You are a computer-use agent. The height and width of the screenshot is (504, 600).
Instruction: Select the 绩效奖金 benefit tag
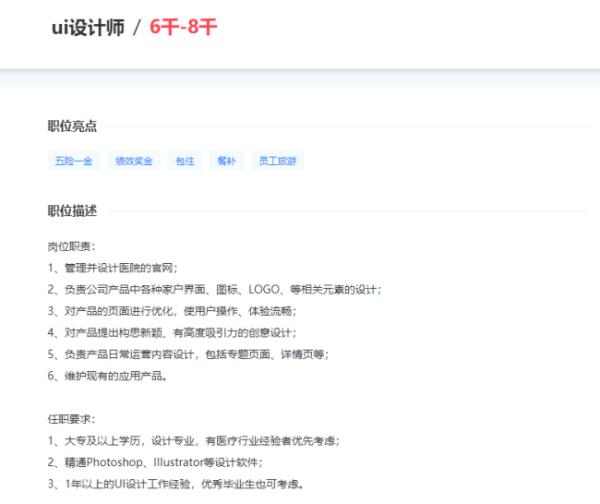click(133, 161)
